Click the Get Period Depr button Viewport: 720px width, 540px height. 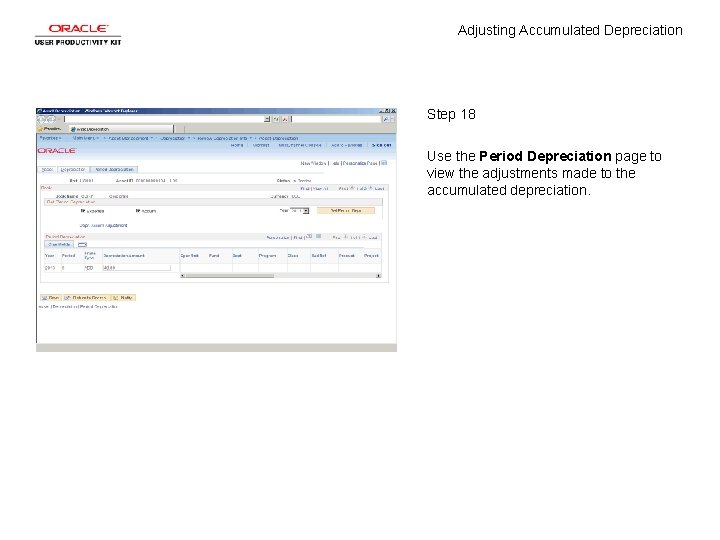(346, 211)
